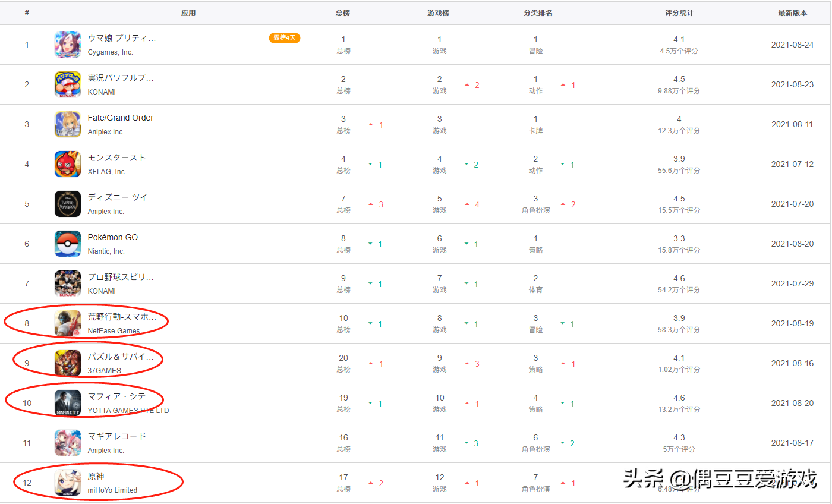Click the Cygames, Inc. developer name

tap(111, 52)
